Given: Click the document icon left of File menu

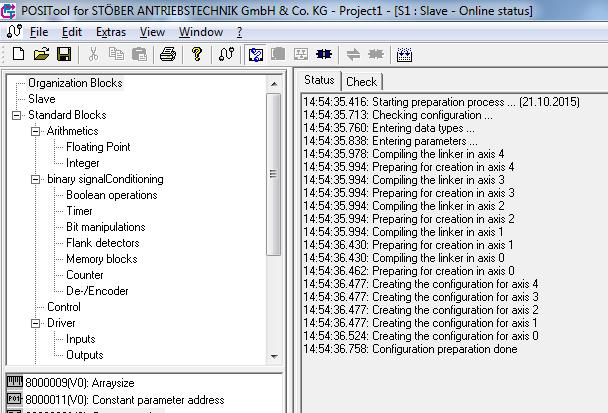Looking at the screenshot, I should [x=14, y=31].
